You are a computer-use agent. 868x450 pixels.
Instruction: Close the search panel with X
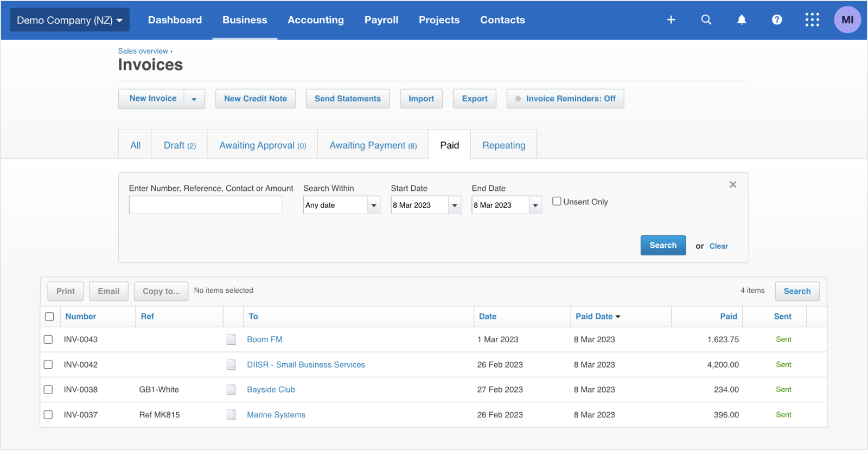[733, 184]
